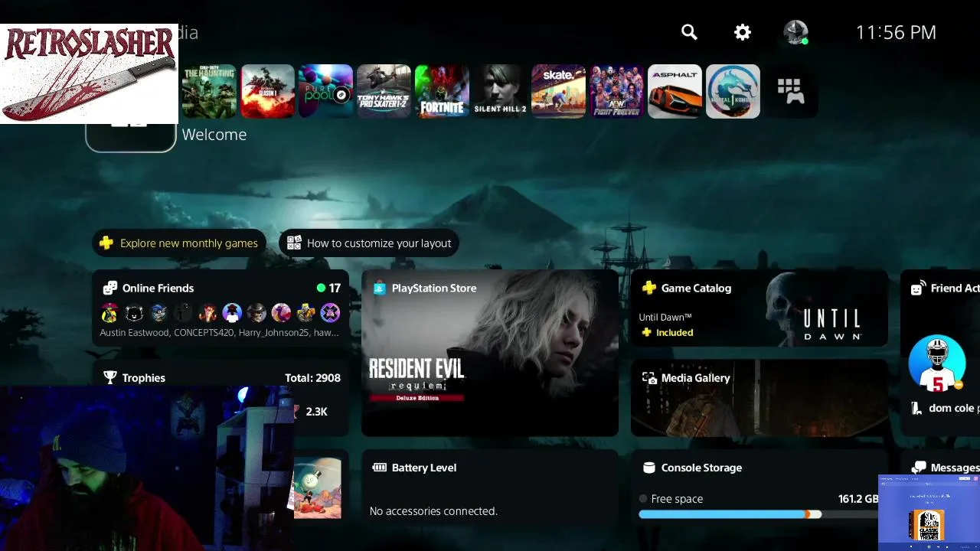Click the Free space label
This screenshot has width=980, height=551.
point(677,499)
